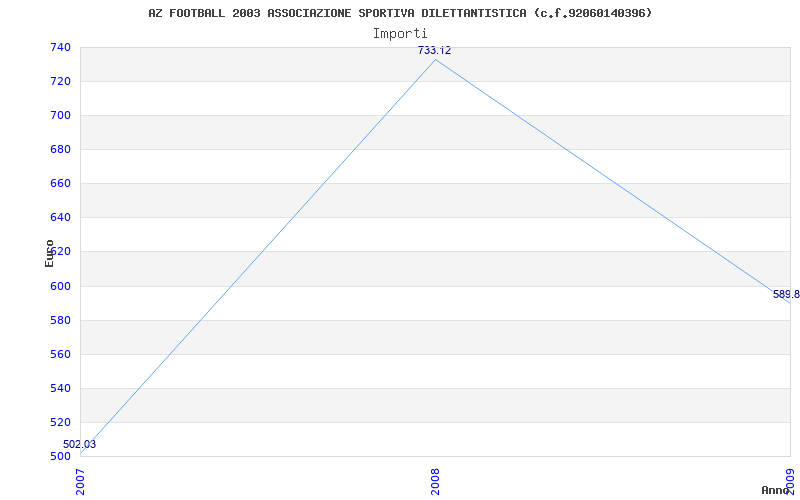Click the 680 y-axis value
Image resolution: width=800 pixels, height=500 pixels.
(60, 149)
